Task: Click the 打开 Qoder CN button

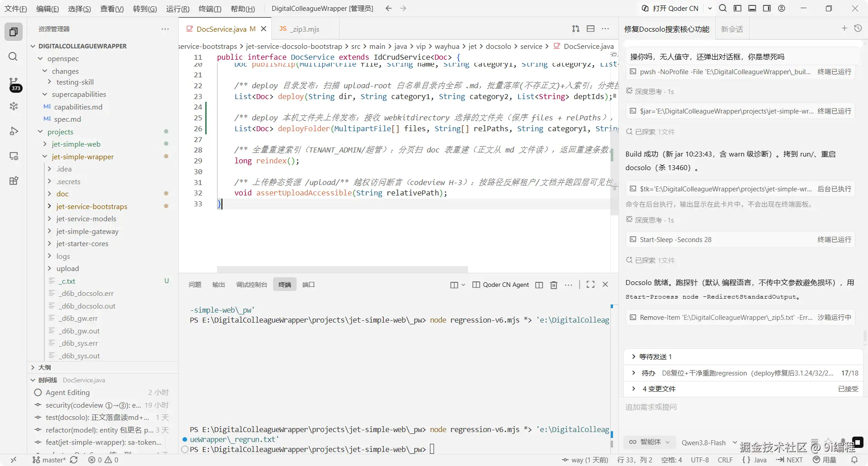Action: pos(670,8)
